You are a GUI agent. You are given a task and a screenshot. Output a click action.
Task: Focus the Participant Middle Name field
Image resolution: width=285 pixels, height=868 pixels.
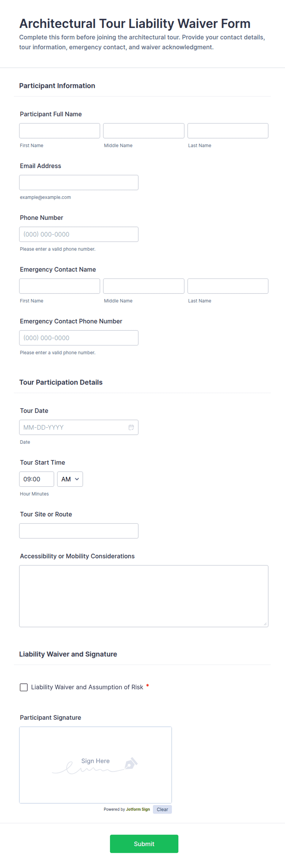[x=144, y=131]
